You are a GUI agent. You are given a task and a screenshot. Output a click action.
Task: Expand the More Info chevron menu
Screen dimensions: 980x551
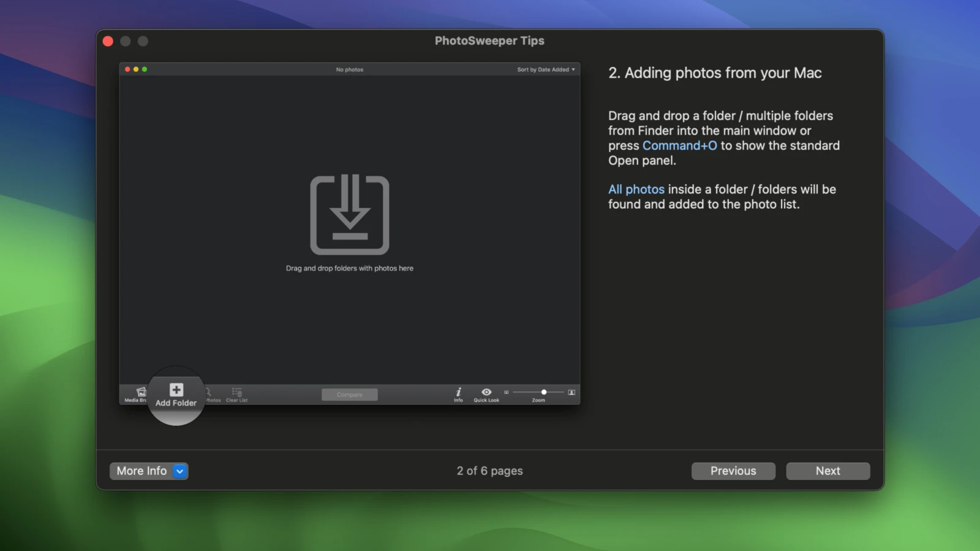(x=179, y=471)
